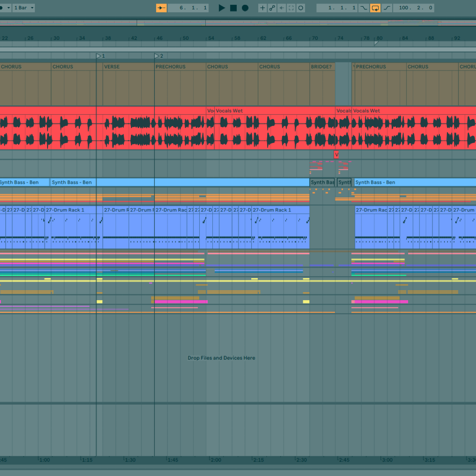Viewport: 476px width, 476px height.
Task: Select the Synth Bass - Ben clip under second PRECHORUS
Action: (415, 182)
